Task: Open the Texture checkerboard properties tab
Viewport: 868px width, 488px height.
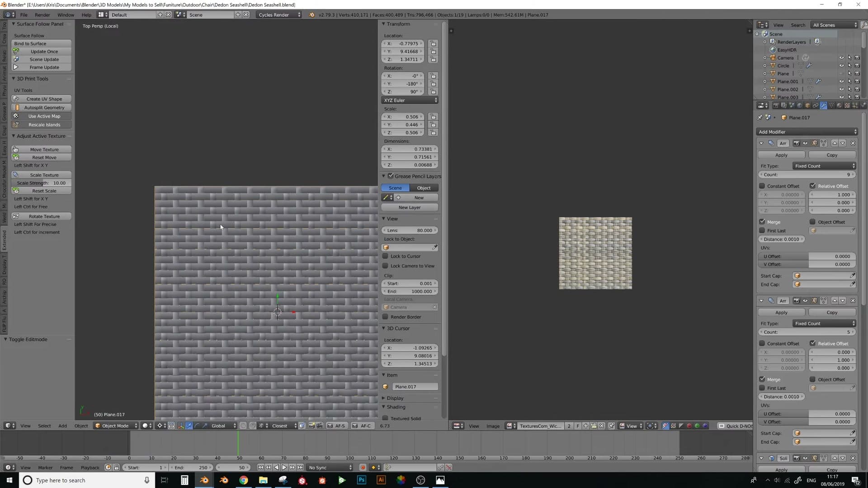Action: pos(847,105)
